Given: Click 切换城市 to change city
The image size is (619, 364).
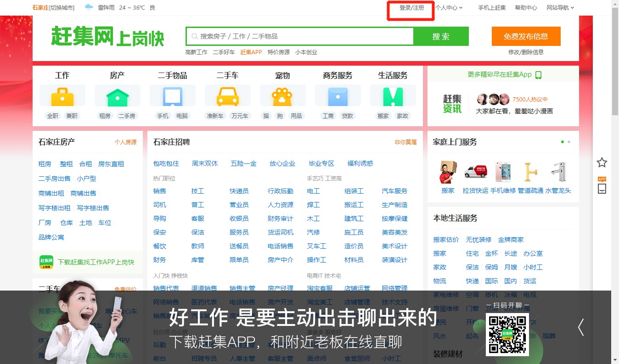Looking at the screenshot, I should [x=62, y=8].
